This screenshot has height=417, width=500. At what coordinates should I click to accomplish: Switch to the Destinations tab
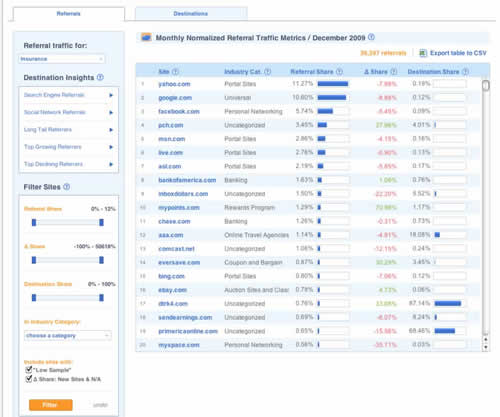tap(191, 14)
